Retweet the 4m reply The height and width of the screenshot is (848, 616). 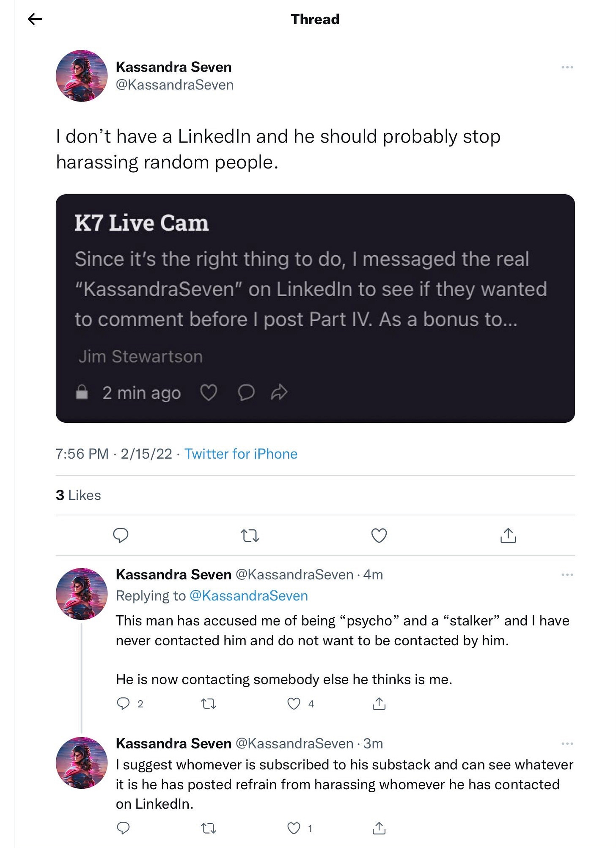coord(208,704)
